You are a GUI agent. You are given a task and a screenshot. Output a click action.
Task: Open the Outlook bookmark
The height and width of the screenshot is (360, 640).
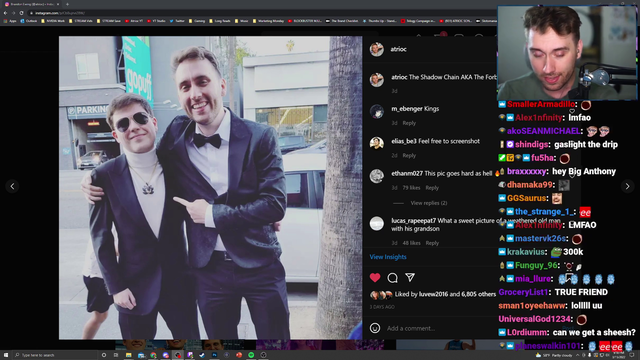[29, 21]
